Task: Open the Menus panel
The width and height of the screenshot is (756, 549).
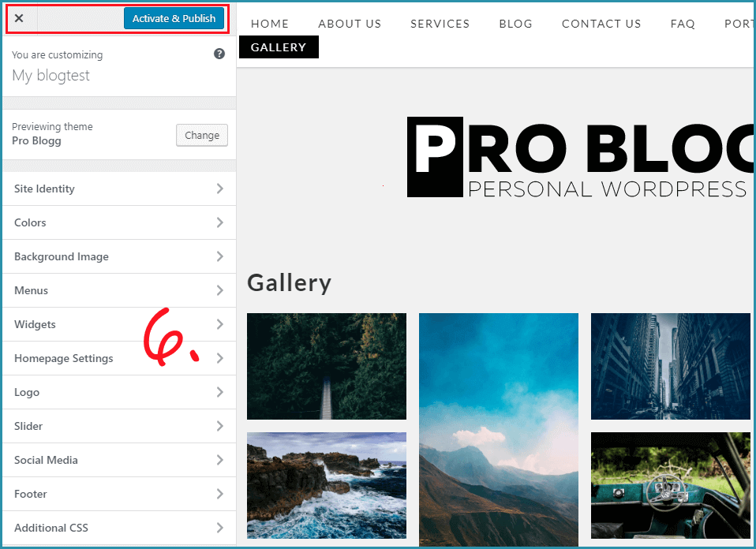Action: pyautogui.click(x=119, y=290)
